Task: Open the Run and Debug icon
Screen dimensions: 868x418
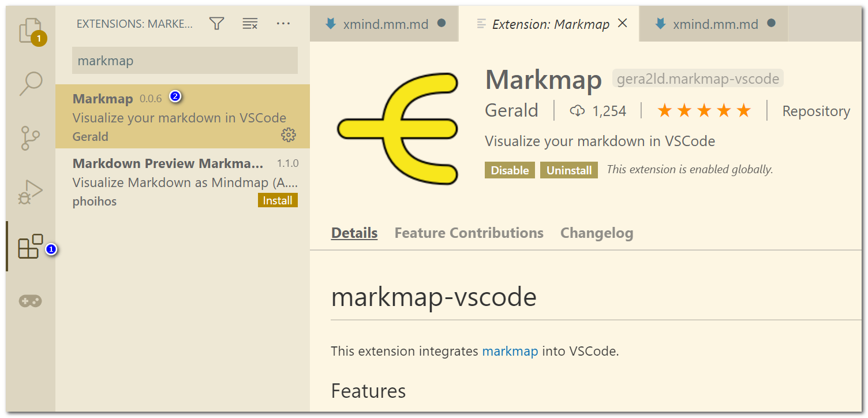Action: coord(31,192)
